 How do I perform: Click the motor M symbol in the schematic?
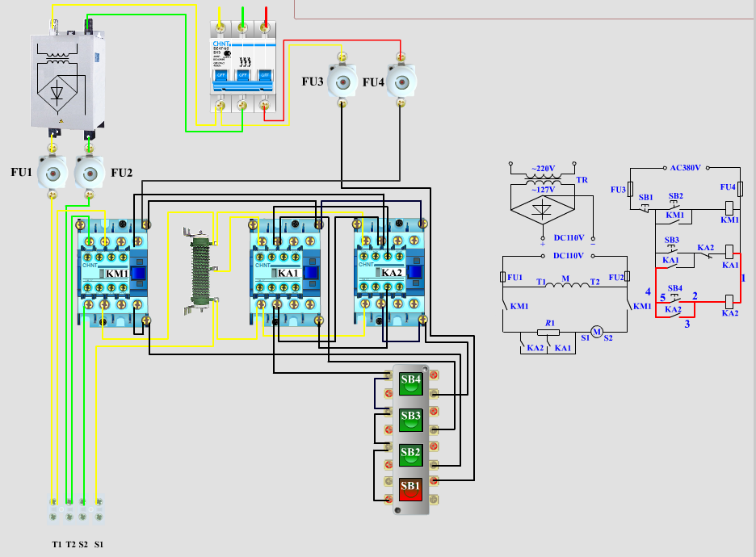597,332
